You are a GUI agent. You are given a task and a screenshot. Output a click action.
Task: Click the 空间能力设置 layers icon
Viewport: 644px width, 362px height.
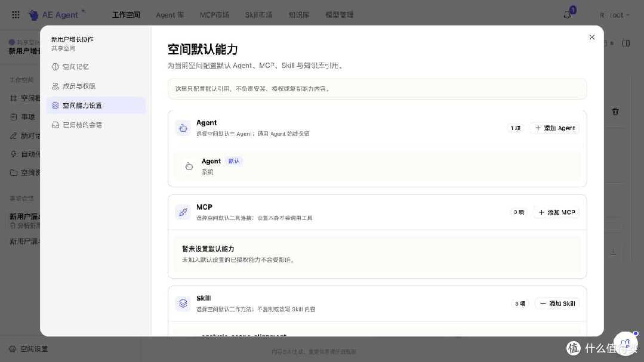pyautogui.click(x=56, y=106)
